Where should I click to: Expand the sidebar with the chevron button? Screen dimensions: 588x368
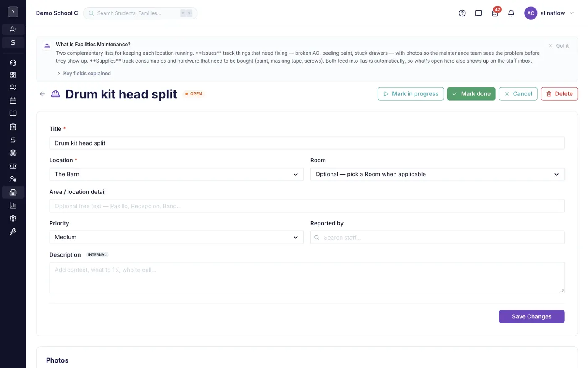pyautogui.click(x=13, y=12)
